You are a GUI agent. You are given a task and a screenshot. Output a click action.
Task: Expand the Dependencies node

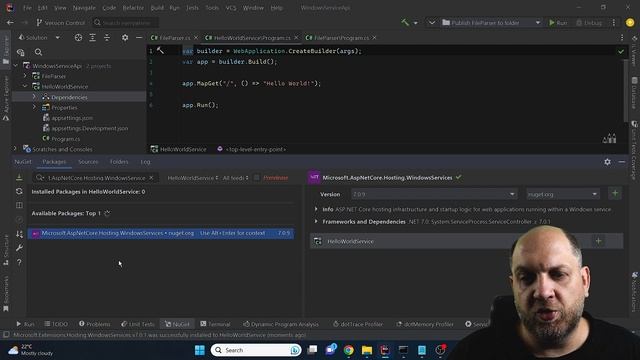(x=34, y=97)
